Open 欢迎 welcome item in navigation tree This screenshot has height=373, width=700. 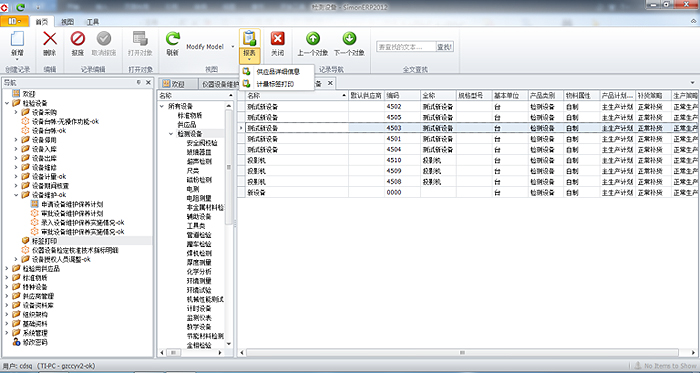tap(29, 94)
